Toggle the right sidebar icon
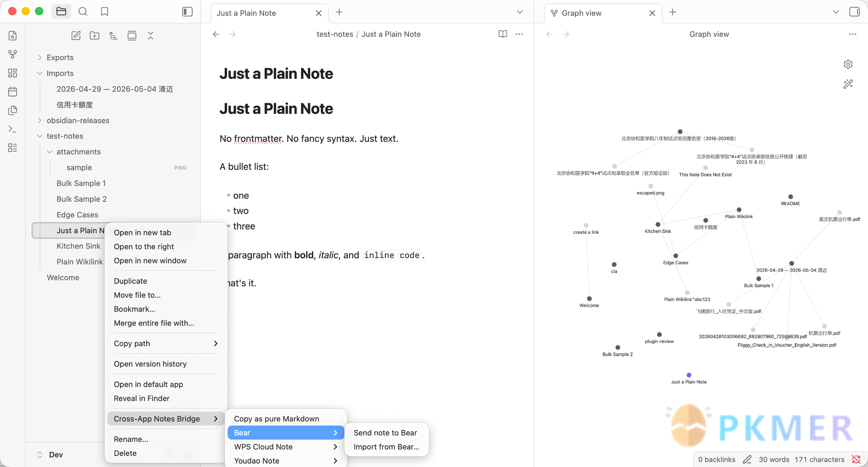 click(x=854, y=12)
